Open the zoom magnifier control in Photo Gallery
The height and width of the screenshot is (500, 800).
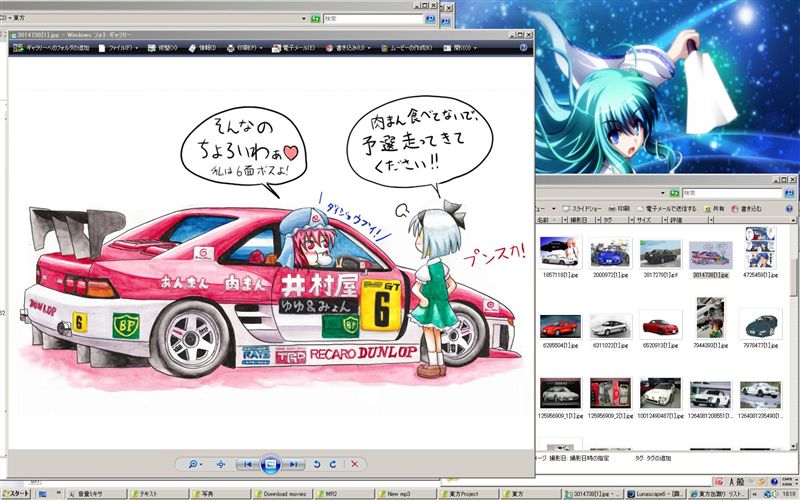195,464
